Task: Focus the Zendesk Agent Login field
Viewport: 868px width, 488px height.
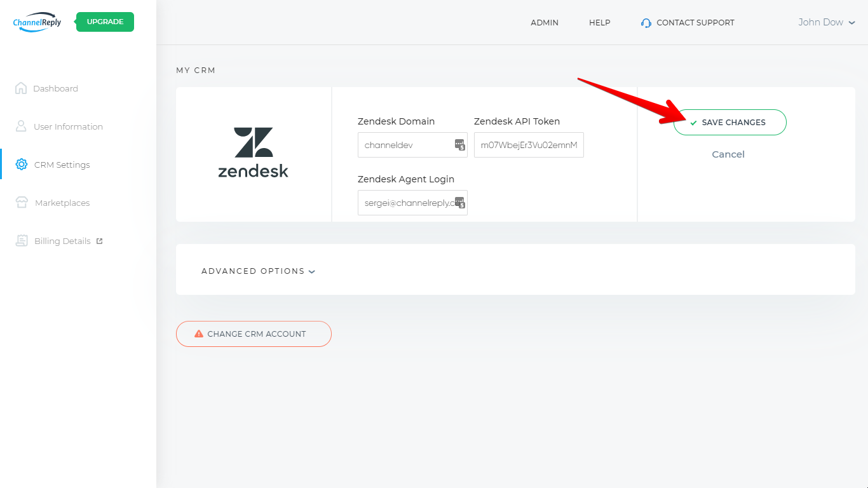Action: point(412,203)
